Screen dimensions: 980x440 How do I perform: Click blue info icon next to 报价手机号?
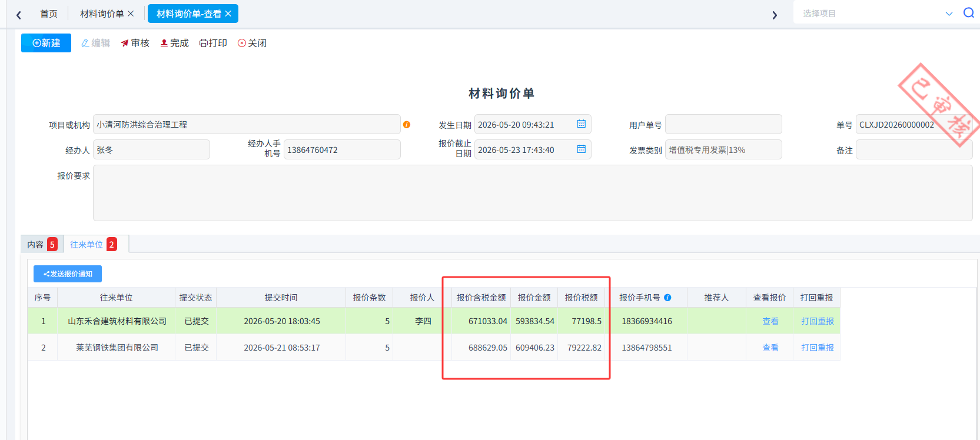[667, 298]
